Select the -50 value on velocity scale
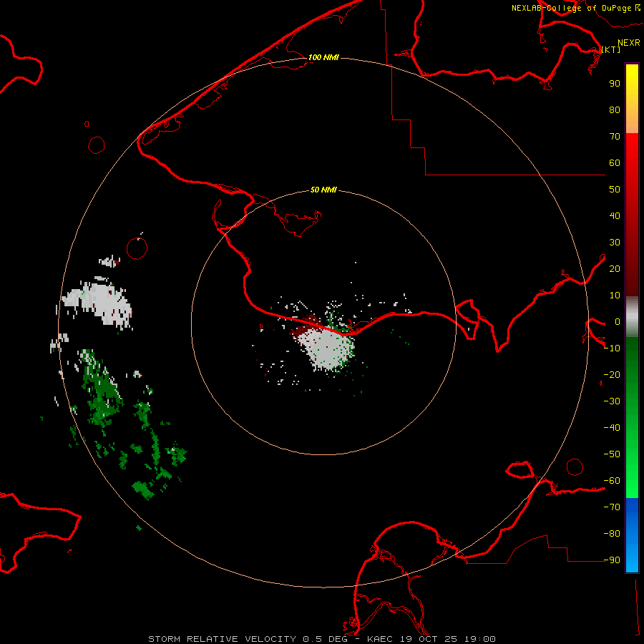 612,454
